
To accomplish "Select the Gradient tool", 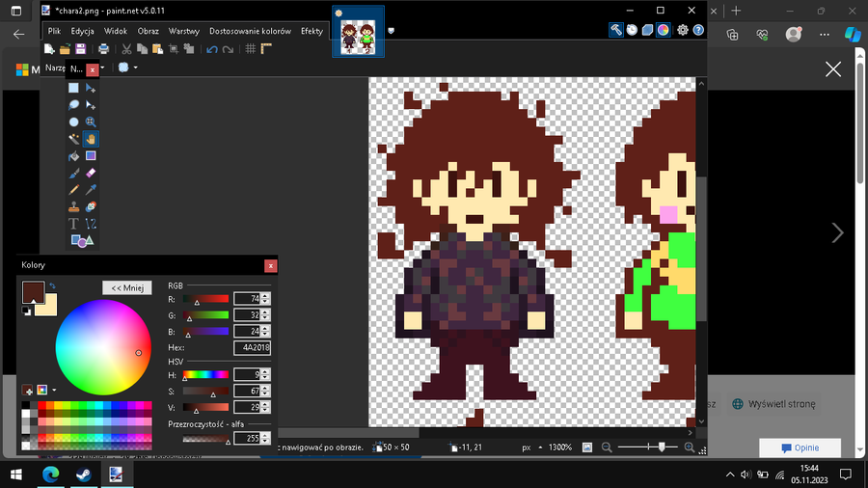I will coord(91,156).
